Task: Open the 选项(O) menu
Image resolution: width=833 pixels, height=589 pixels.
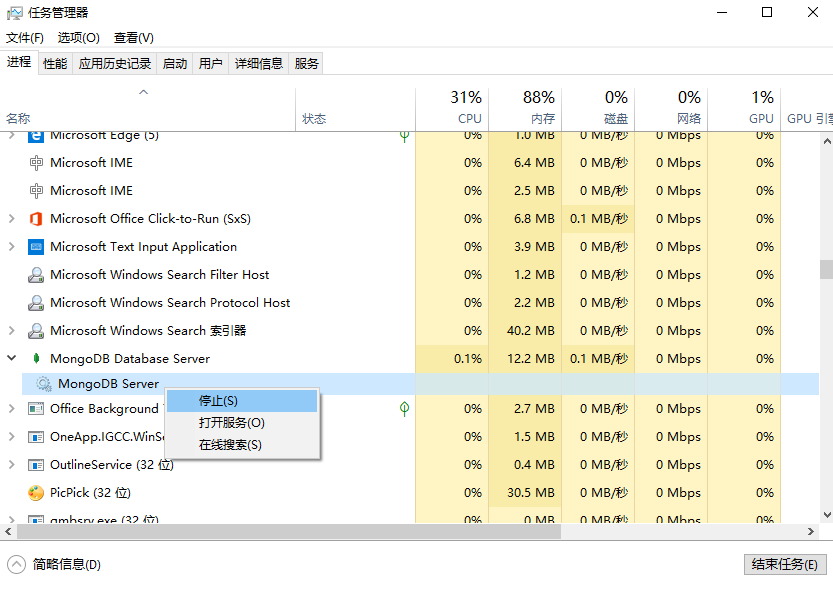Action: (x=79, y=38)
